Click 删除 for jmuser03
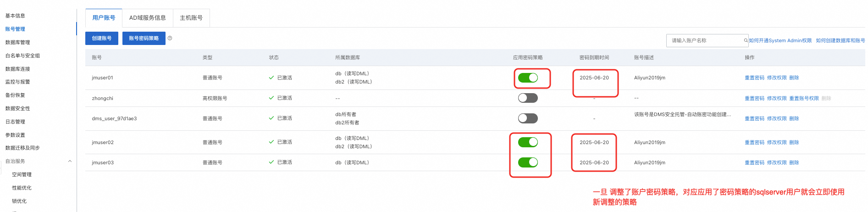868x212 pixels. [794, 162]
